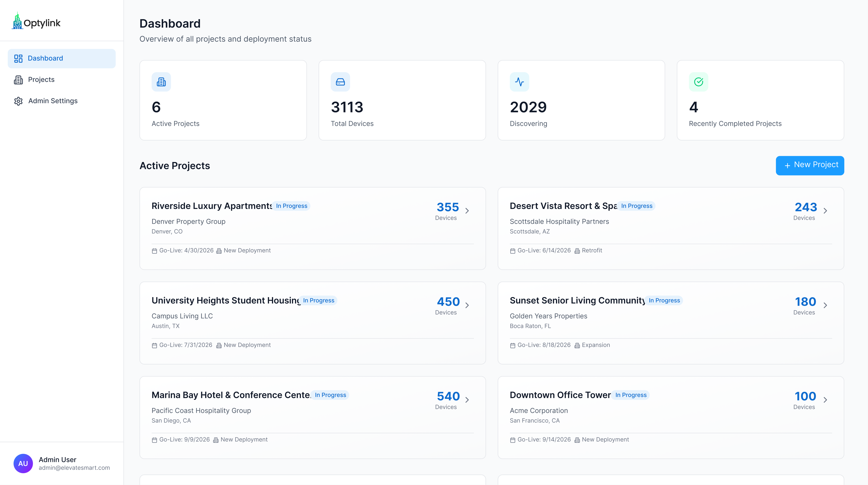Viewport: 868px width, 485px height.
Task: Open Desert Vista Resort via chevron arrow
Action: pyautogui.click(x=825, y=211)
